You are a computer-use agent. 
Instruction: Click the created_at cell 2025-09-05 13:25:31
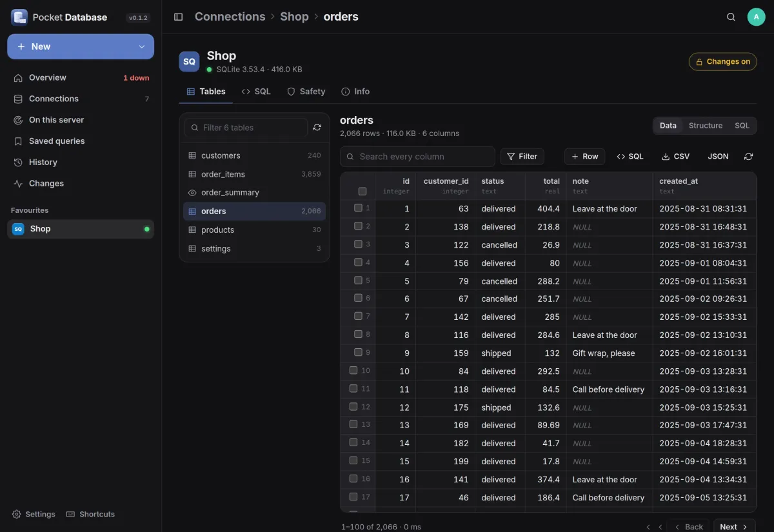[704, 498]
